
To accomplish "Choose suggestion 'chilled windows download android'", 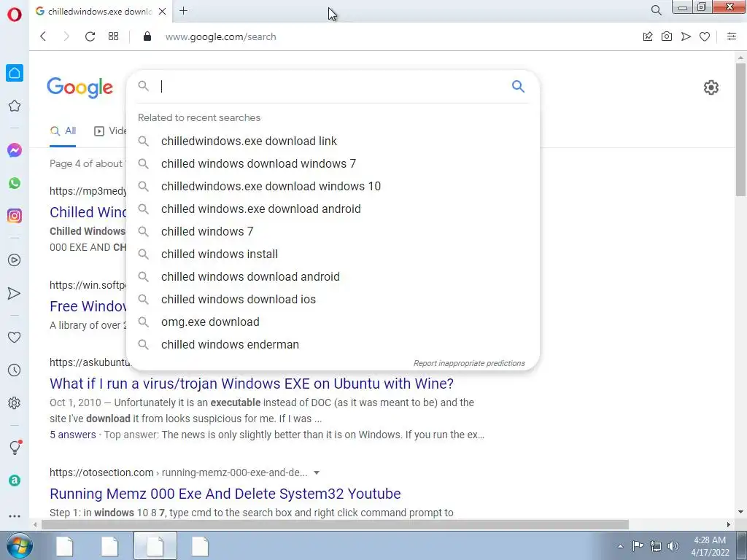I will 333,276.
